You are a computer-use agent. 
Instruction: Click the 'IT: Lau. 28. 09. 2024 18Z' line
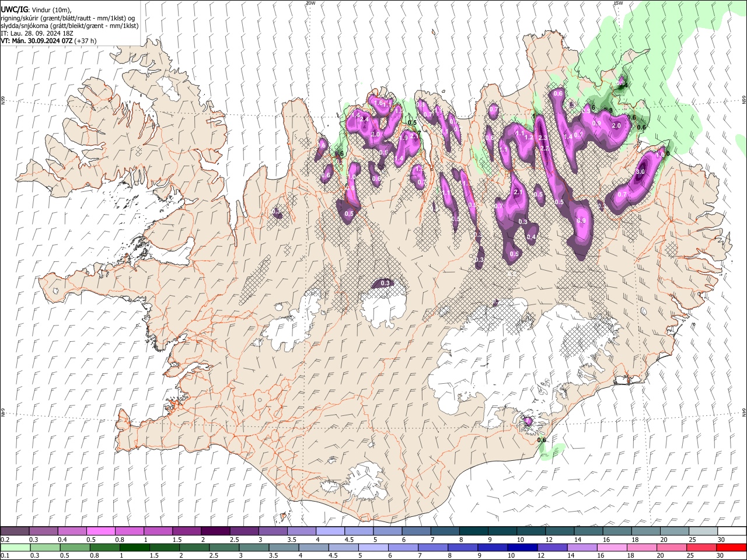tap(36, 33)
